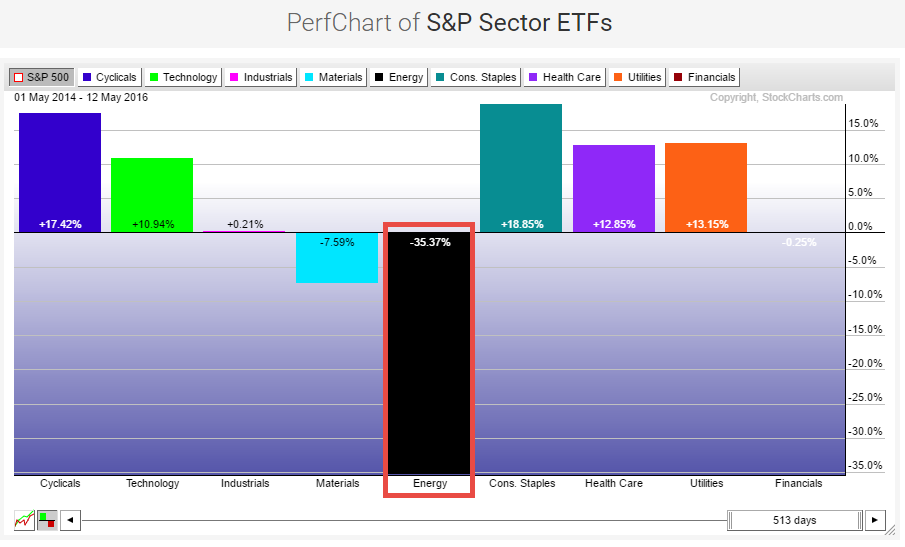Click the right scroll arrow of date slider
The image size is (905, 547).
click(x=876, y=520)
